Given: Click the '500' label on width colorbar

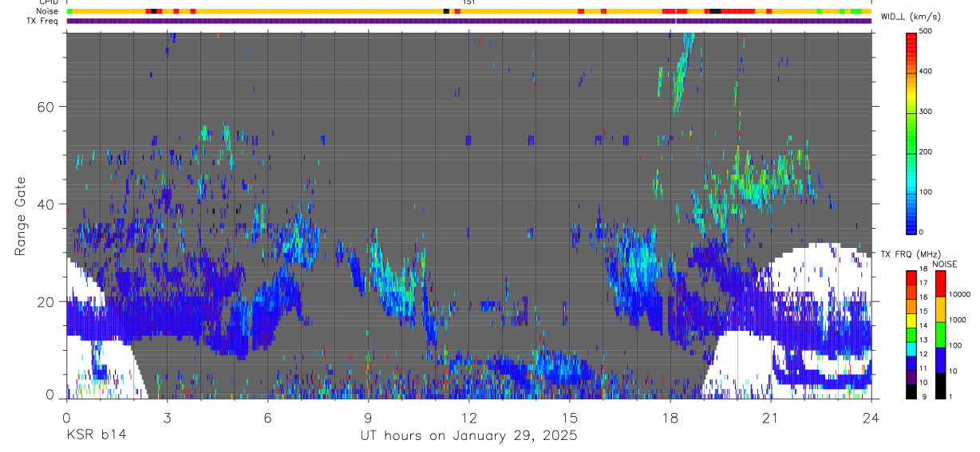Looking at the screenshot, I should (927, 32).
